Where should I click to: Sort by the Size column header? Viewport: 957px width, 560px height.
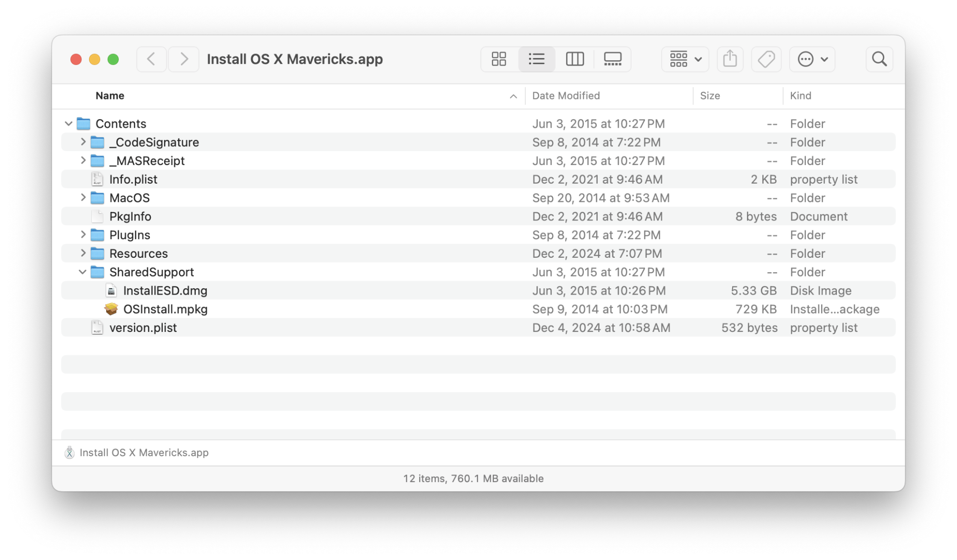click(710, 96)
